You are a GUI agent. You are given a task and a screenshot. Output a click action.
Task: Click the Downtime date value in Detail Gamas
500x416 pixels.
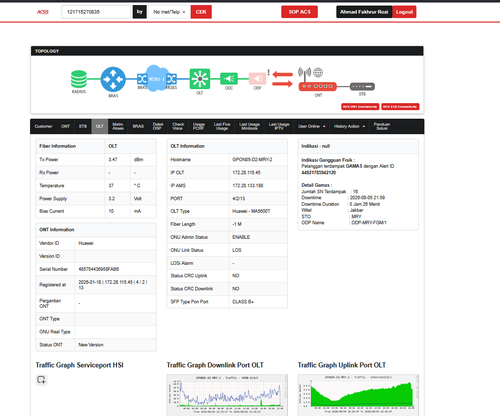(x=367, y=198)
